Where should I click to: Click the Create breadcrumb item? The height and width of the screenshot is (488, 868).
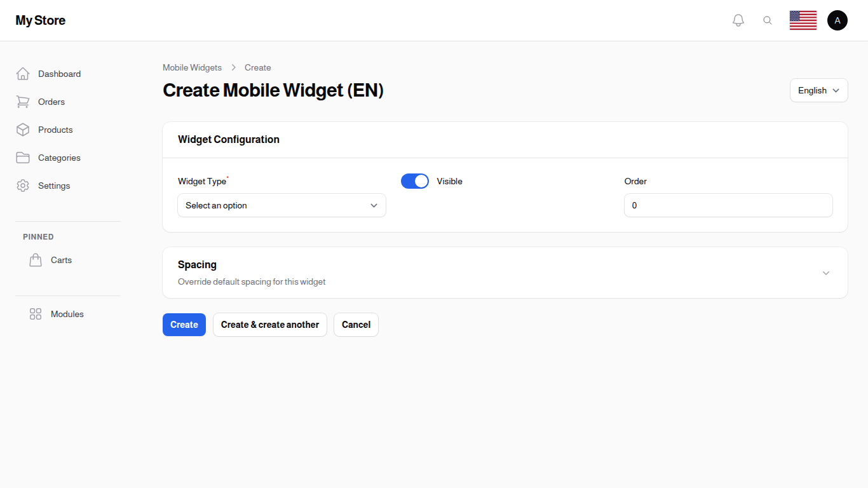click(x=257, y=67)
